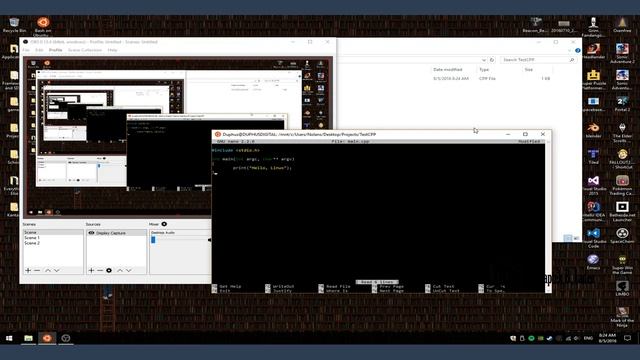Open Headlander desktop shortcut
The width and height of the screenshot is (640, 360).
tap(593, 51)
